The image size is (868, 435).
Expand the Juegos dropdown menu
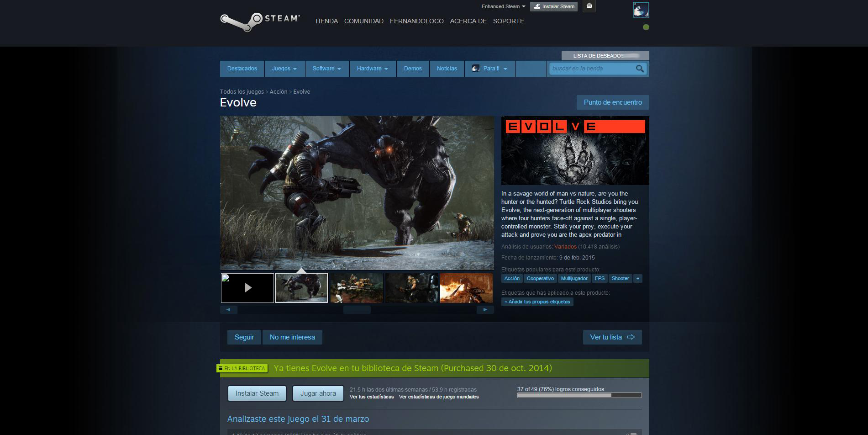[x=284, y=69]
